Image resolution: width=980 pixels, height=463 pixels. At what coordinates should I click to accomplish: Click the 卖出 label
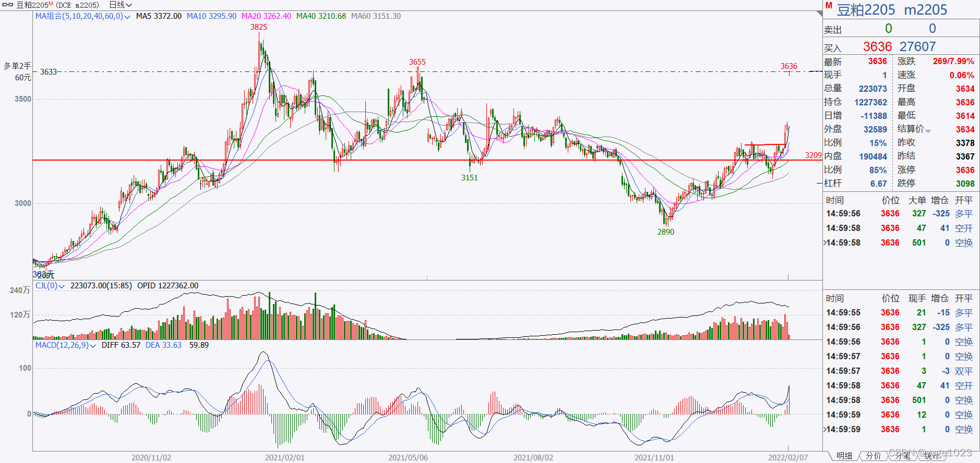833,30
